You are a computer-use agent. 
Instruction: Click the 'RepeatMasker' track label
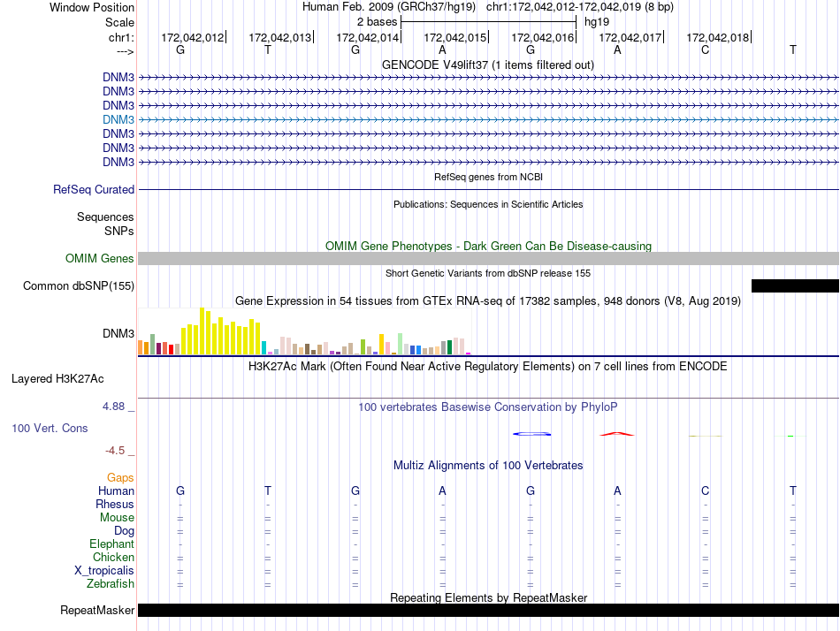pyautogui.click(x=97, y=610)
